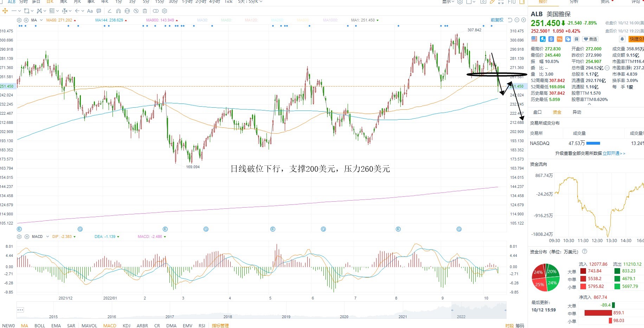
Task: Enable the faded MA1000 line
Action: (331, 20)
